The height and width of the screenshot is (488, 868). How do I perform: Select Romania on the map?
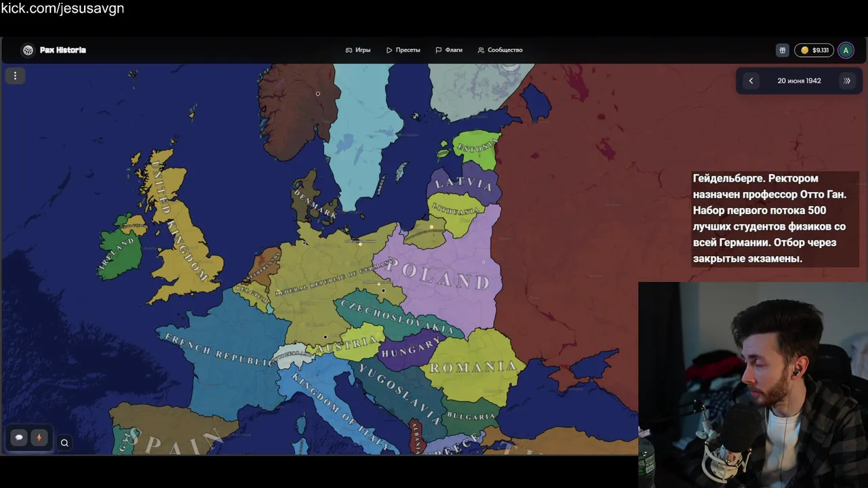(x=473, y=367)
